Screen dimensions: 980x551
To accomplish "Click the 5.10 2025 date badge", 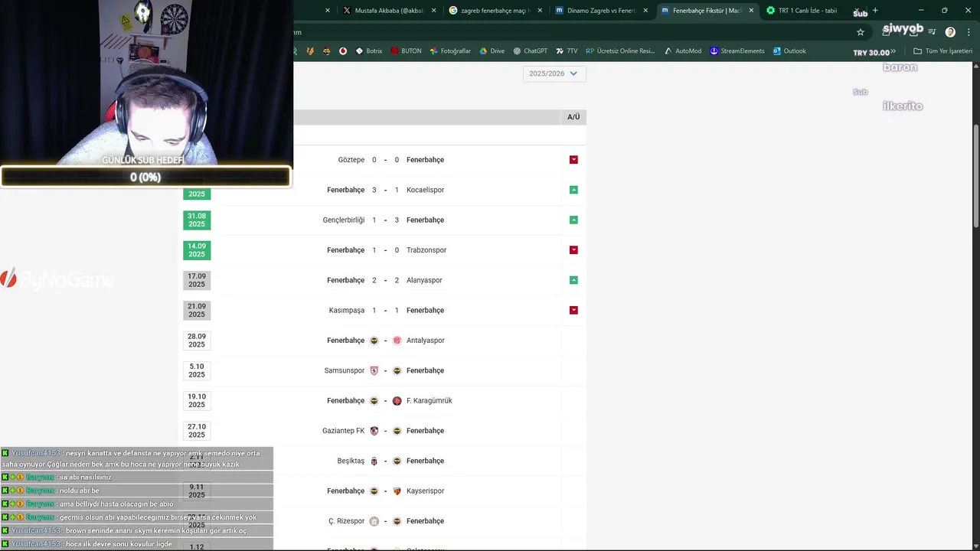I will point(197,370).
